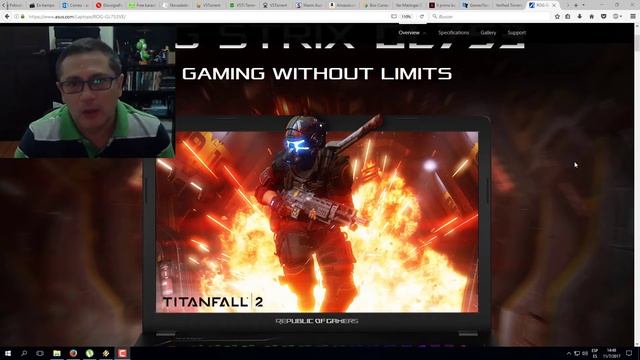Open the Windows Start menu
Screen dimensions: 640x360
7,353
